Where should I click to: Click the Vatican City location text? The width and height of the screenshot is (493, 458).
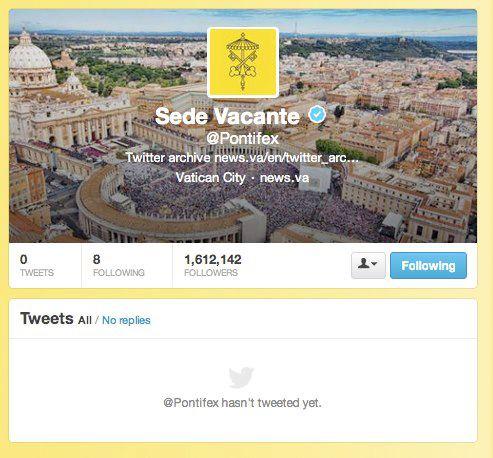pyautogui.click(x=211, y=178)
